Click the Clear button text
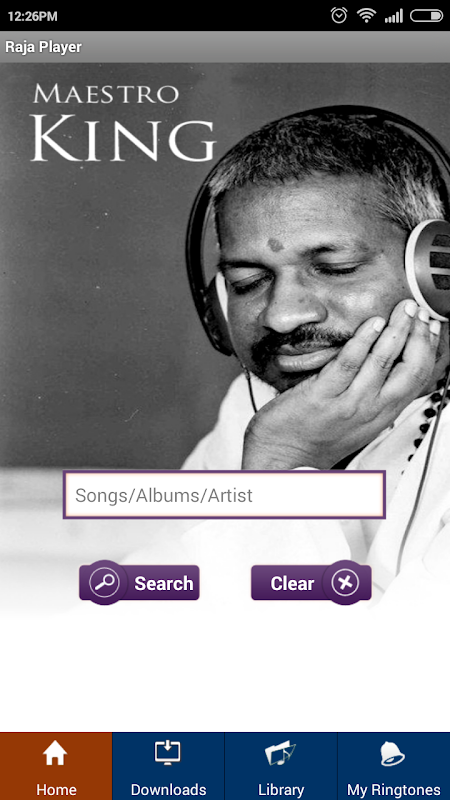Image resolution: width=450 pixels, height=800 pixels. coord(292,583)
